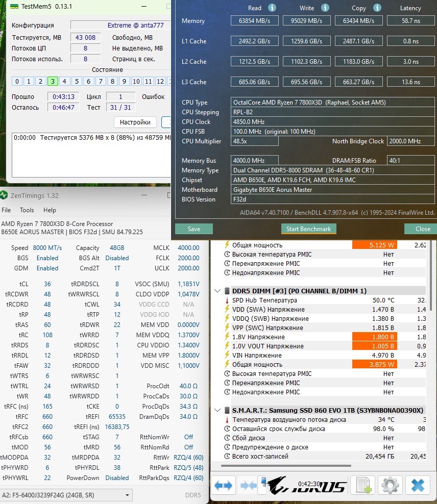Open the Tools menu in ZenTimings
Image resolution: width=437 pixels, height=504 pixels.
tap(27, 210)
